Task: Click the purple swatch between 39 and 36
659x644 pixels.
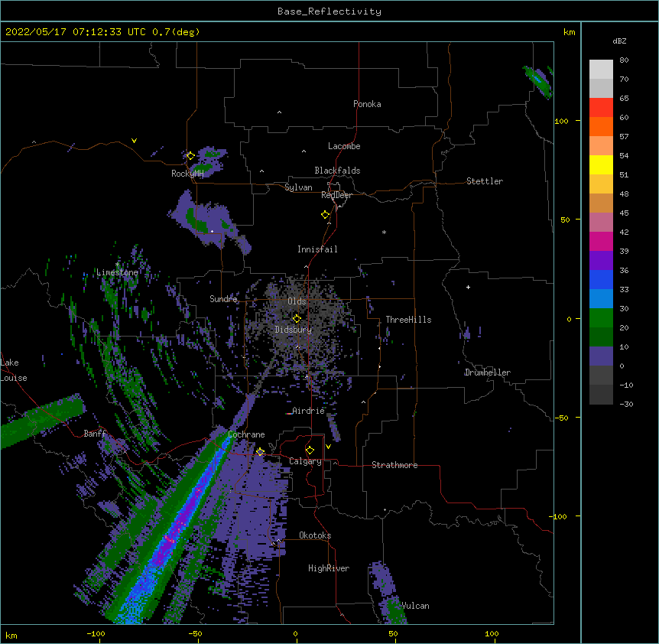Action: click(x=601, y=261)
